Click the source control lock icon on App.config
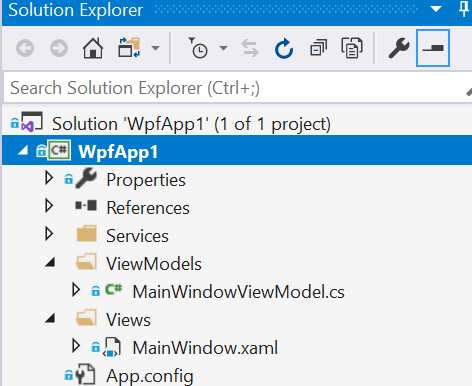The width and height of the screenshot is (472, 386). pos(69,375)
